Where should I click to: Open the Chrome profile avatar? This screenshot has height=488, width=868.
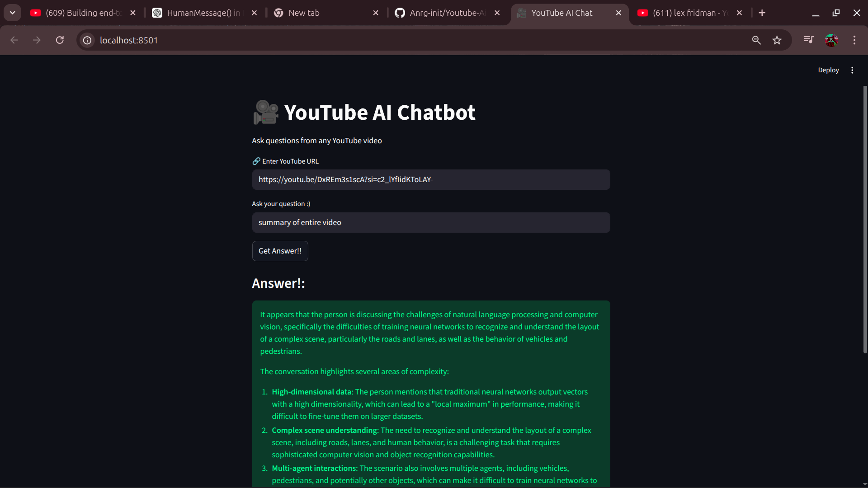tap(831, 40)
